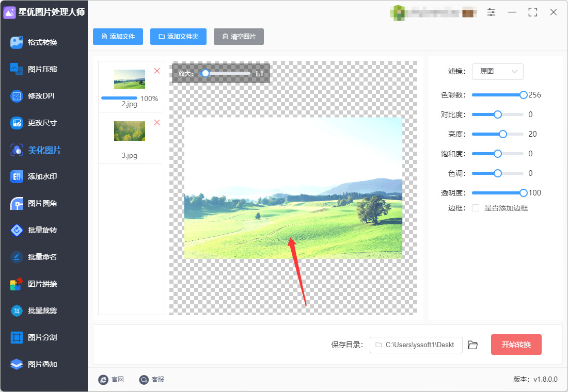
Task: Open the 图片分割 image split icon
Action: point(17,337)
